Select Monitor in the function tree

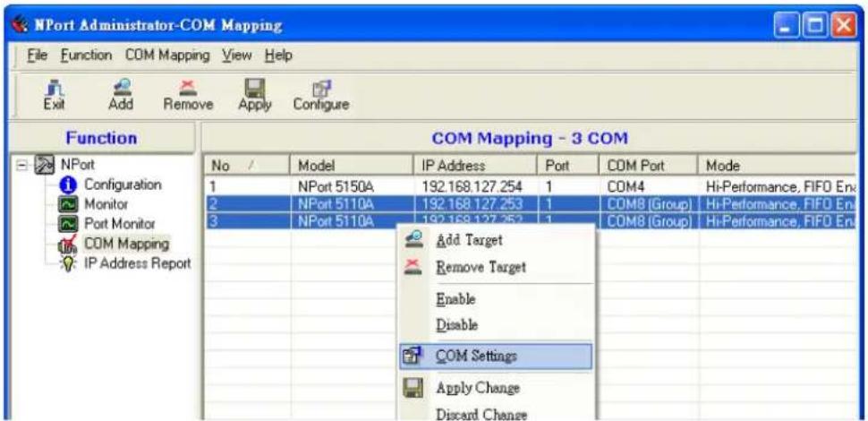pos(106,205)
